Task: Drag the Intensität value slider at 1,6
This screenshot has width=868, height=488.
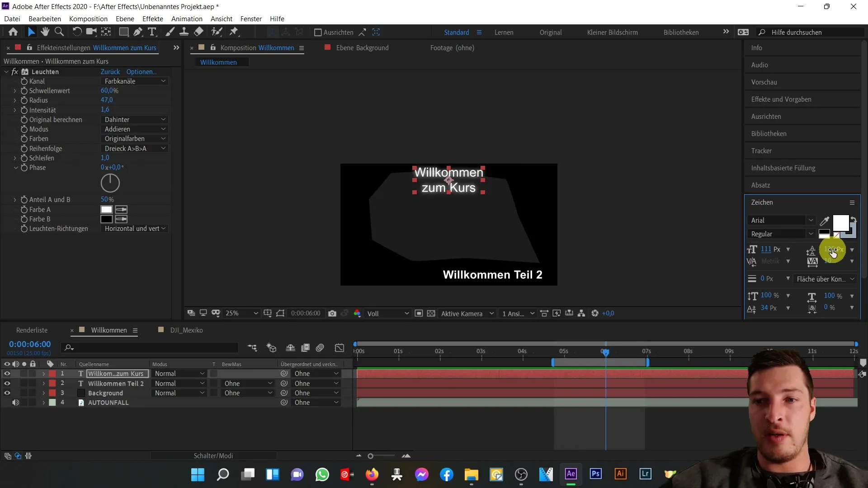Action: pyautogui.click(x=105, y=110)
